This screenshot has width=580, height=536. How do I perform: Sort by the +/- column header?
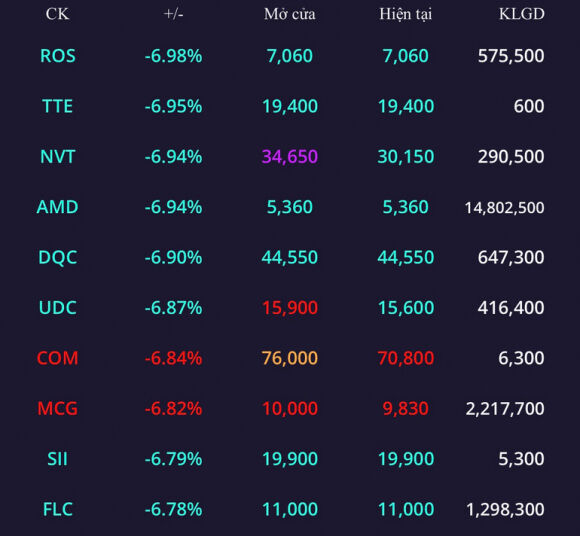pyautogui.click(x=173, y=14)
